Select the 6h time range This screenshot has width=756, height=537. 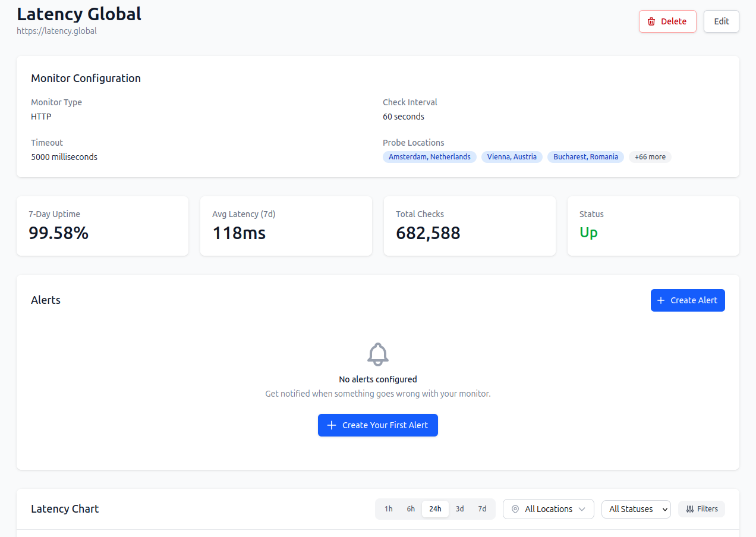click(411, 509)
